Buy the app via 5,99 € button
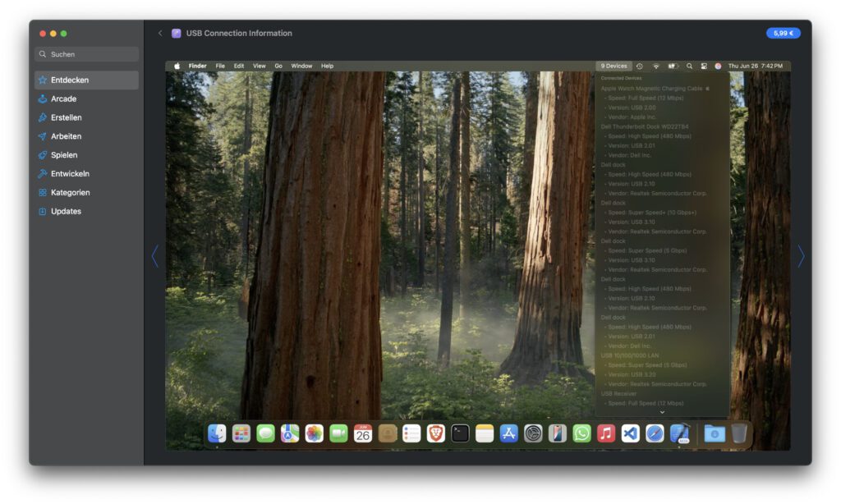Image resolution: width=841 pixels, height=504 pixels. pyautogui.click(x=783, y=34)
